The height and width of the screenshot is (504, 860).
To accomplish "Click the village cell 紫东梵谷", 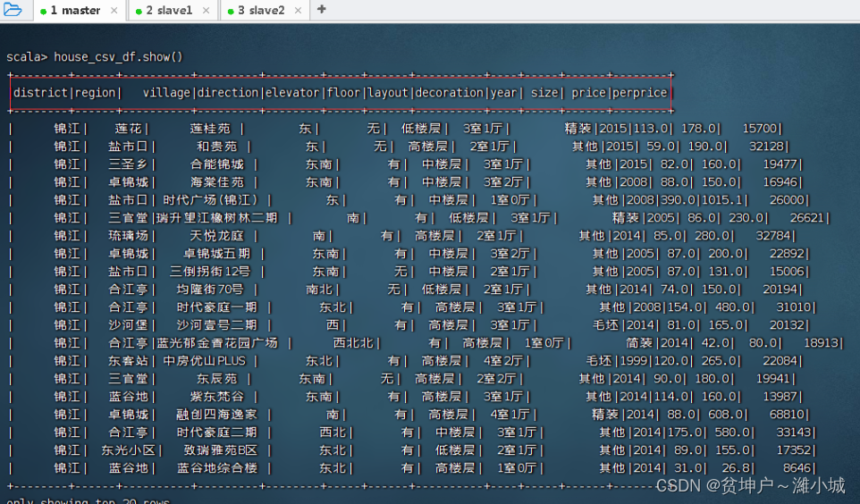I will coord(216,397).
